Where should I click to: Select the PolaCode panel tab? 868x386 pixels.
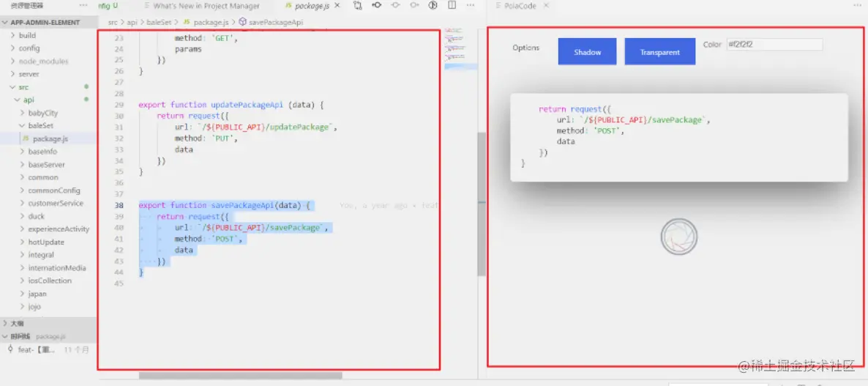coord(520,6)
